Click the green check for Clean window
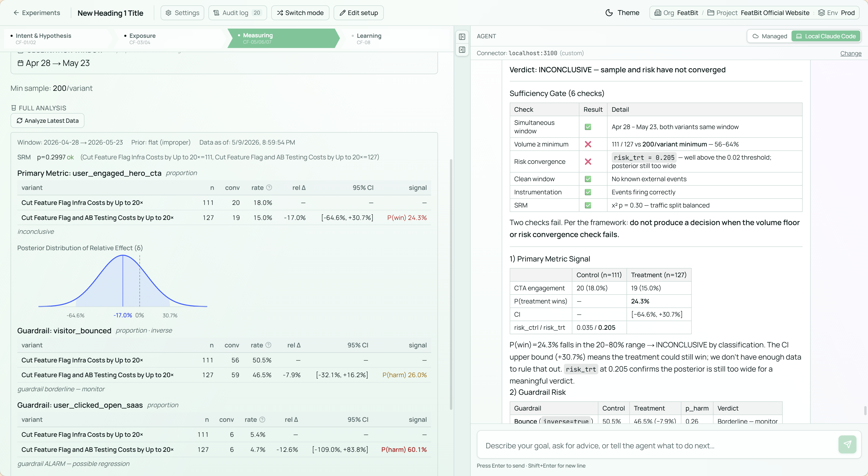 [588, 179]
